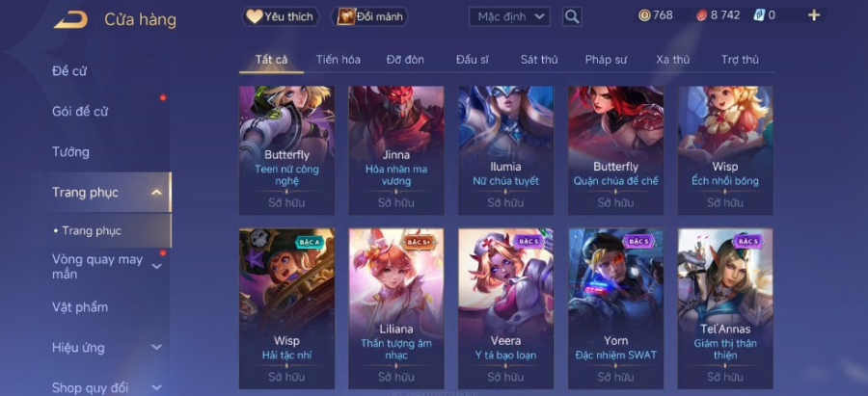Click the blue voucher currency icon

(x=759, y=15)
